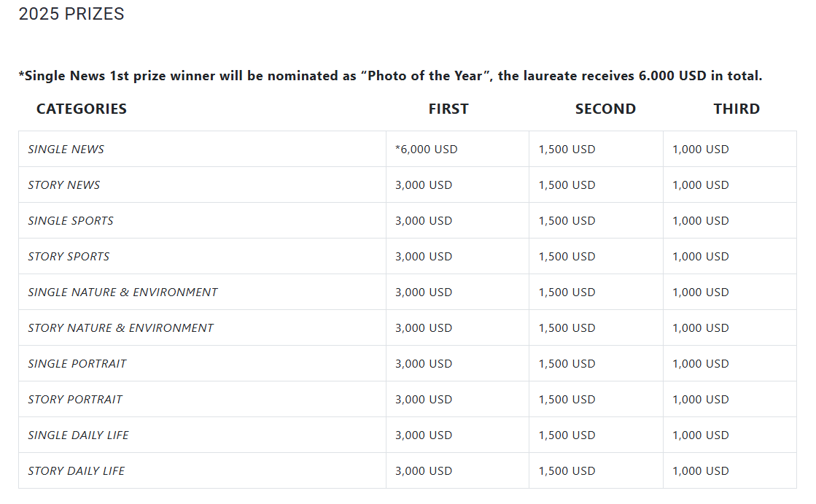Image resolution: width=816 pixels, height=504 pixels.
Task: Click the 2025 PRIZES heading
Action: click(x=71, y=14)
